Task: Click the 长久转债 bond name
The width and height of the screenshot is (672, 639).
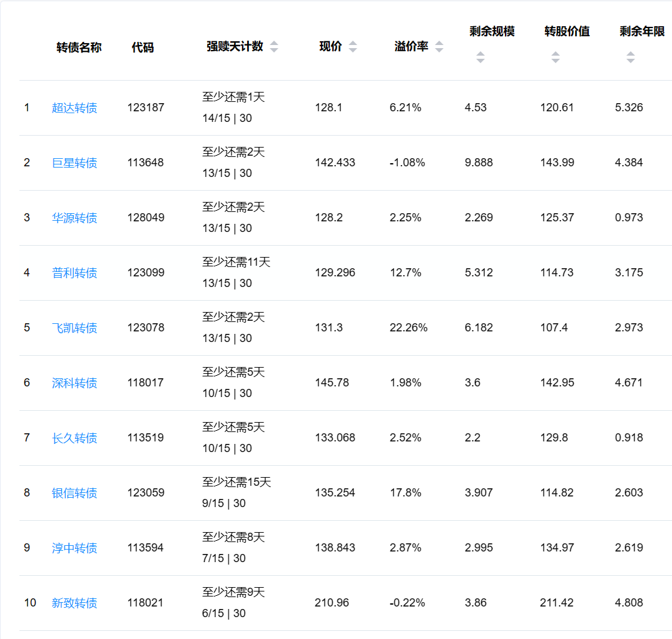Action: coord(74,438)
